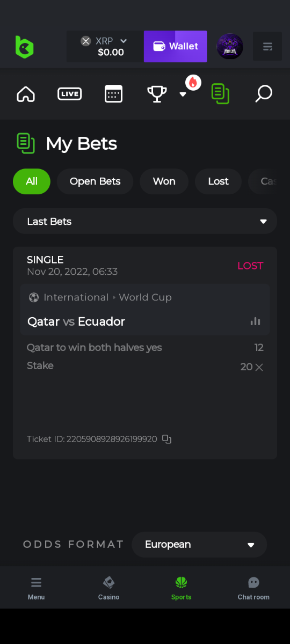
Task: Open the Wallet button
Action: coord(176,47)
